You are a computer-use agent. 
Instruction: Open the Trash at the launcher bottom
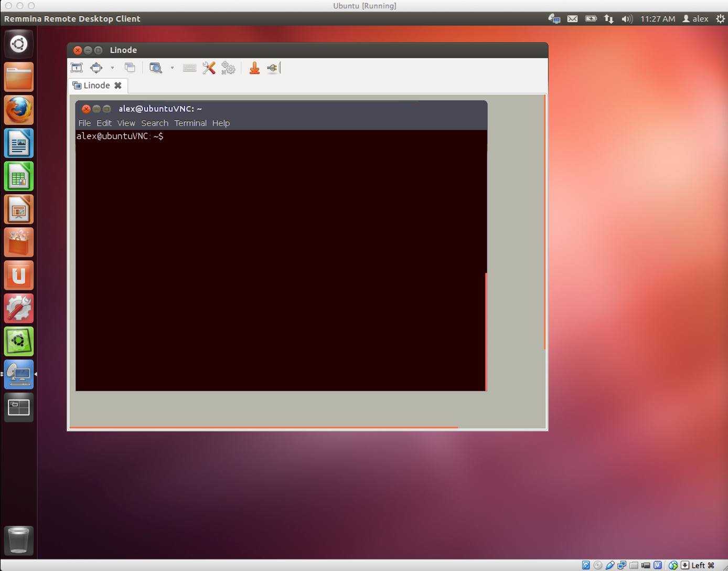coord(19,541)
